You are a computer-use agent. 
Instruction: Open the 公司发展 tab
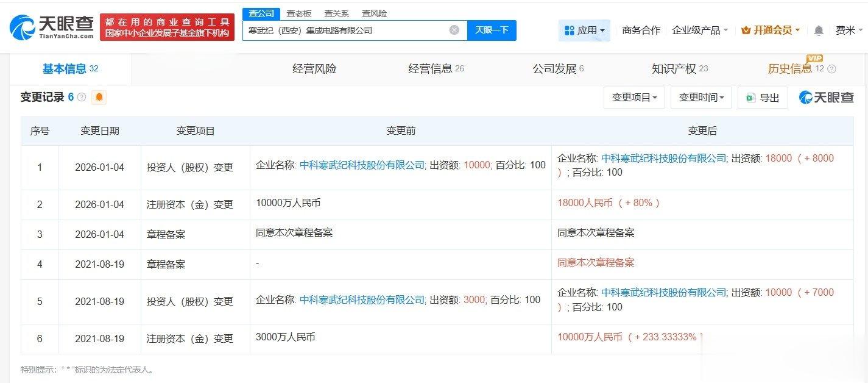point(558,69)
